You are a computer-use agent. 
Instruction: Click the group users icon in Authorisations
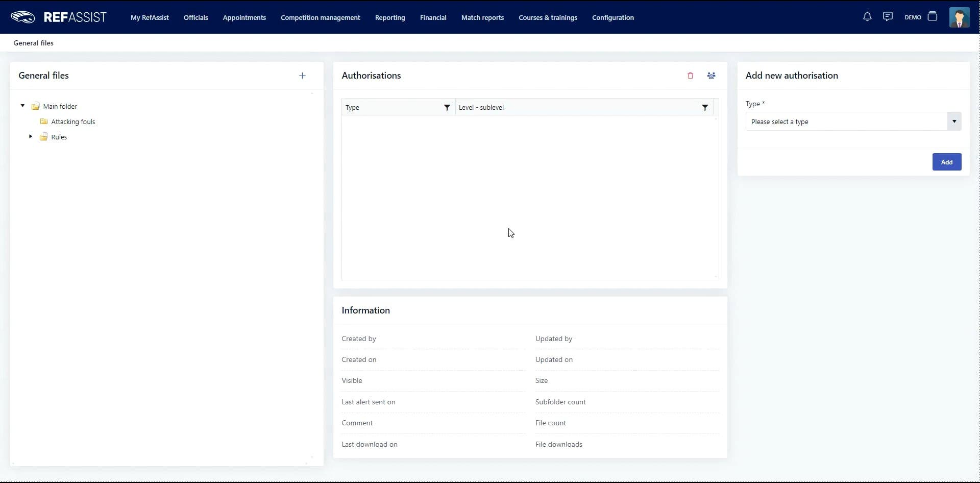(711, 76)
